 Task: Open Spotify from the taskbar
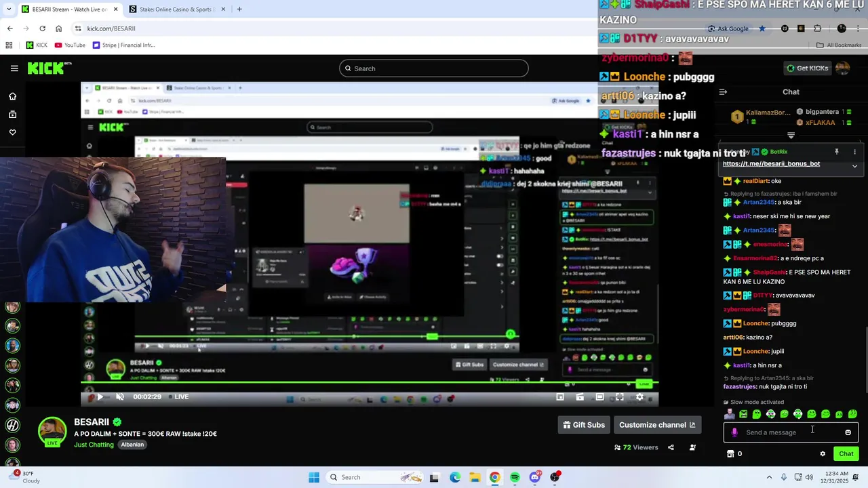coord(515,477)
